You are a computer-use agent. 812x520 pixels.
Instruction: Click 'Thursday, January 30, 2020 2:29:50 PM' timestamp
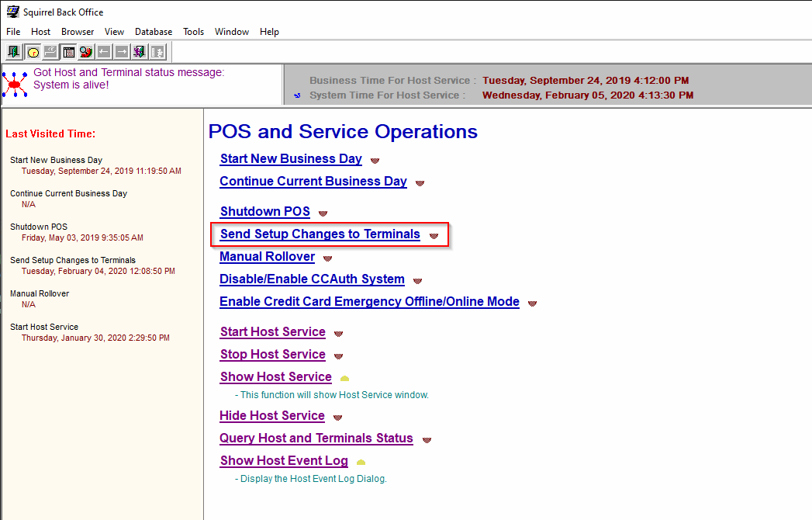[96, 338]
